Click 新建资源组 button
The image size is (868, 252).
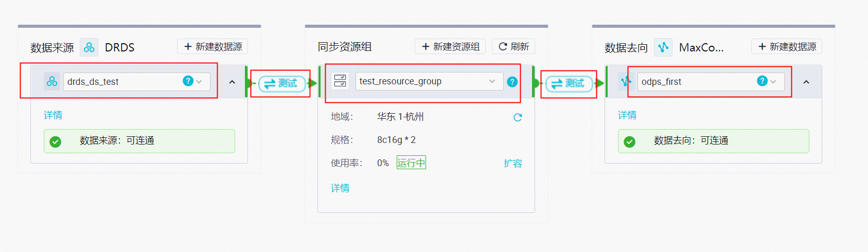pyautogui.click(x=450, y=47)
